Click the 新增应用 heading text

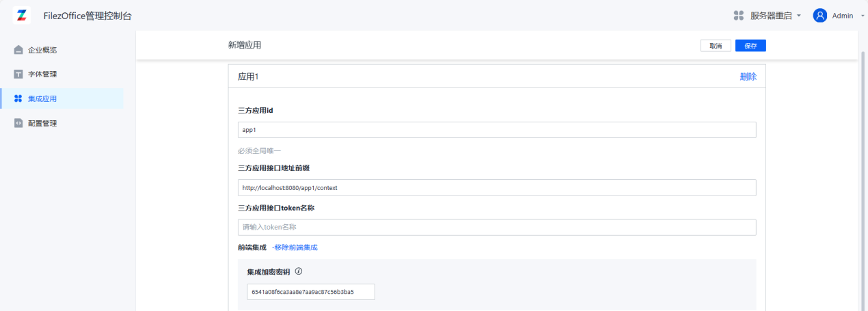pos(245,45)
